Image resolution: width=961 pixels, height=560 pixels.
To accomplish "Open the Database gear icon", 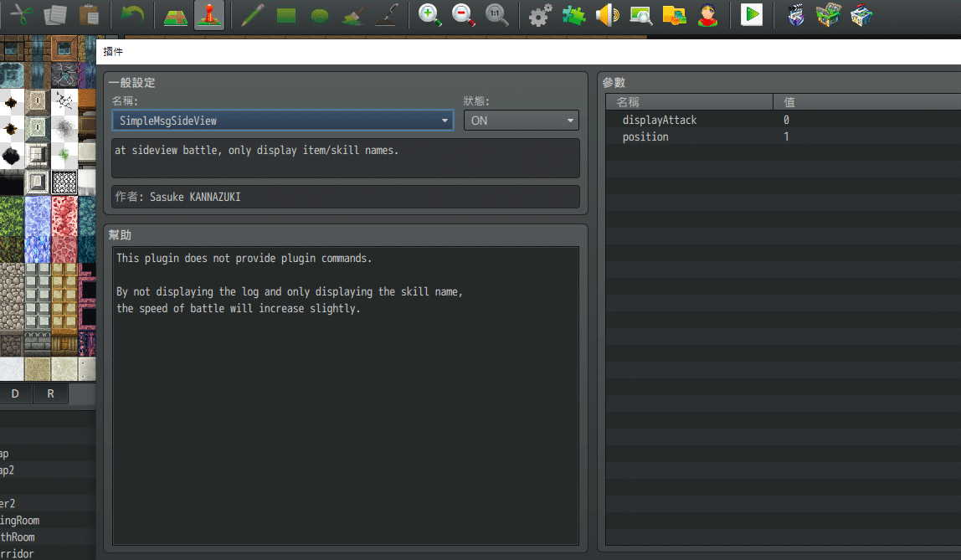I will coord(540,15).
